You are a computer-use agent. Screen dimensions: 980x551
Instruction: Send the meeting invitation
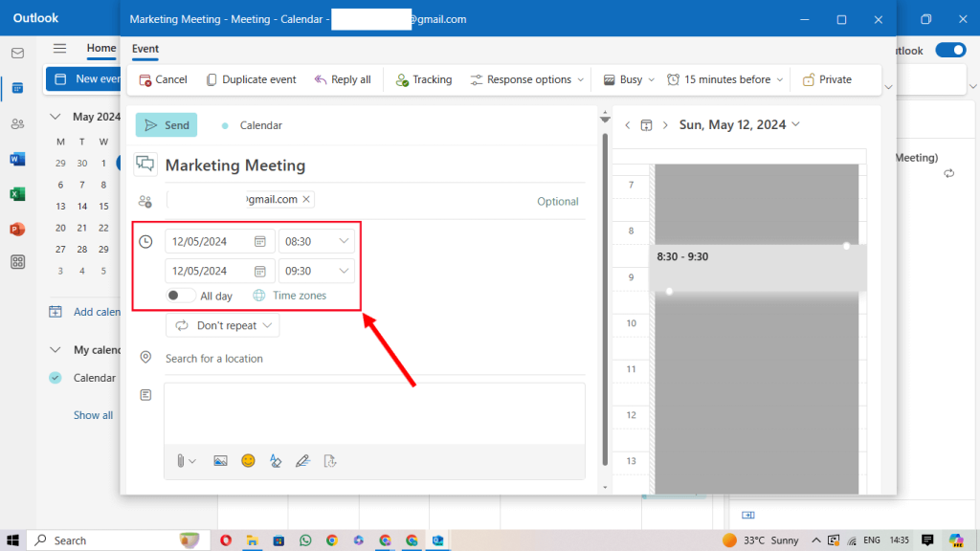click(x=167, y=125)
